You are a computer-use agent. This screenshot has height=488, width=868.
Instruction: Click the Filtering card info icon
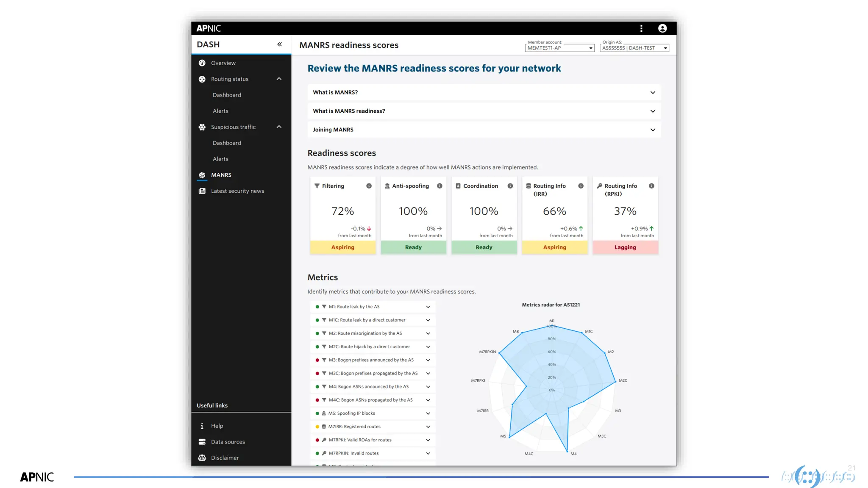point(369,186)
